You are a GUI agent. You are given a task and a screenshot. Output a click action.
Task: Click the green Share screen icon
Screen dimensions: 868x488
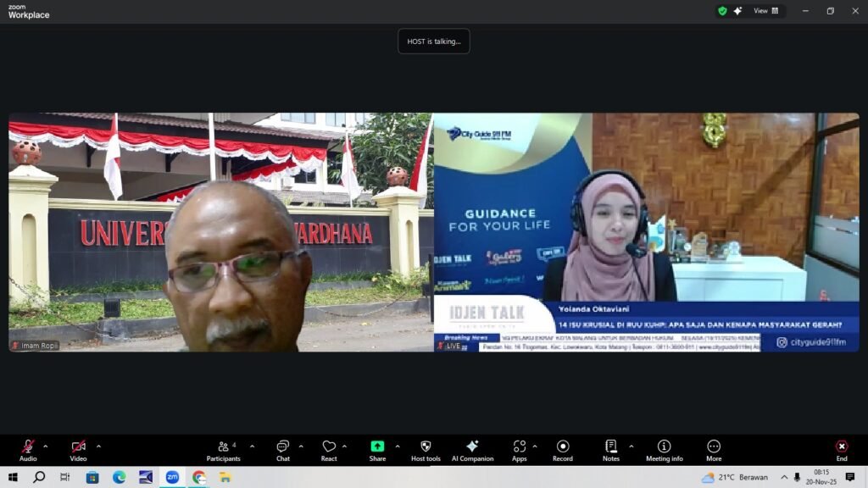pos(377,447)
